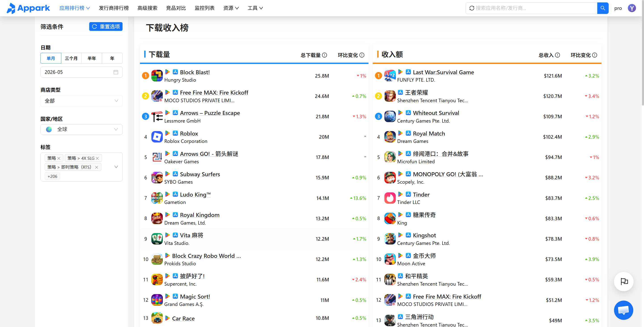
Task: Show the +206 more tags
Action: click(52, 176)
